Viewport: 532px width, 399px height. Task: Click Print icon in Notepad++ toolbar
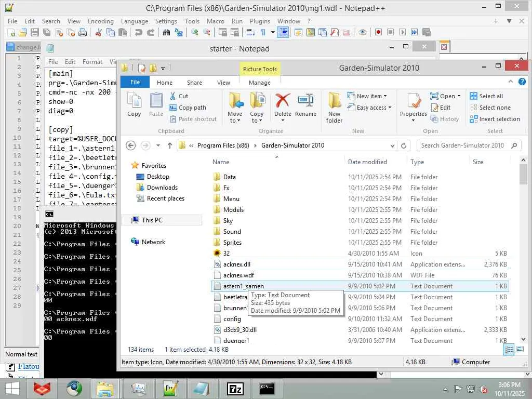click(x=83, y=32)
